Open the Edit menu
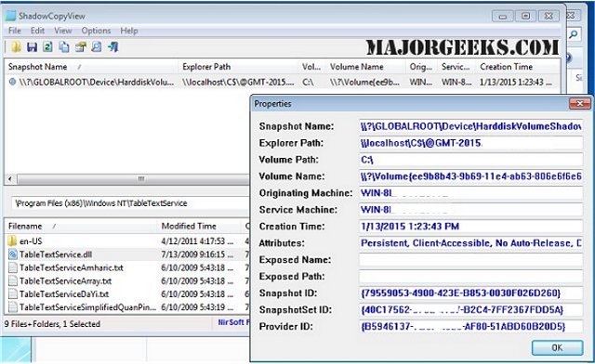595x364 pixels. 37,31
